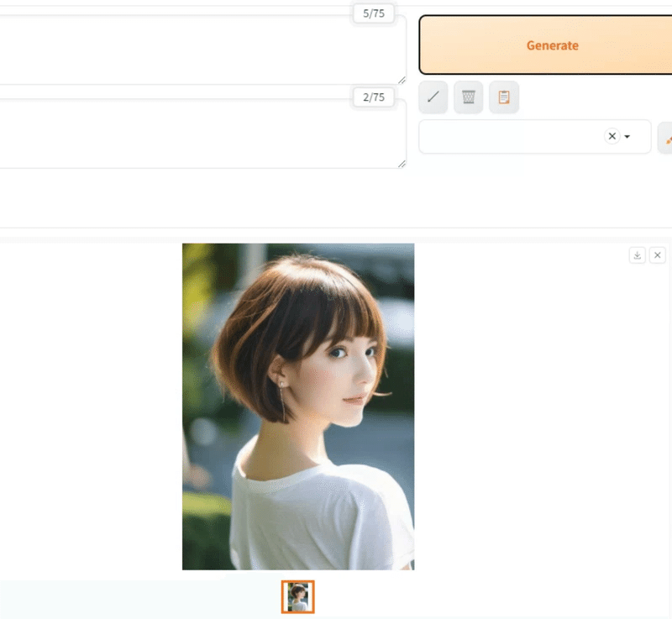Click the clipboard paste styles icon
This screenshot has height=619, width=672.
[504, 97]
